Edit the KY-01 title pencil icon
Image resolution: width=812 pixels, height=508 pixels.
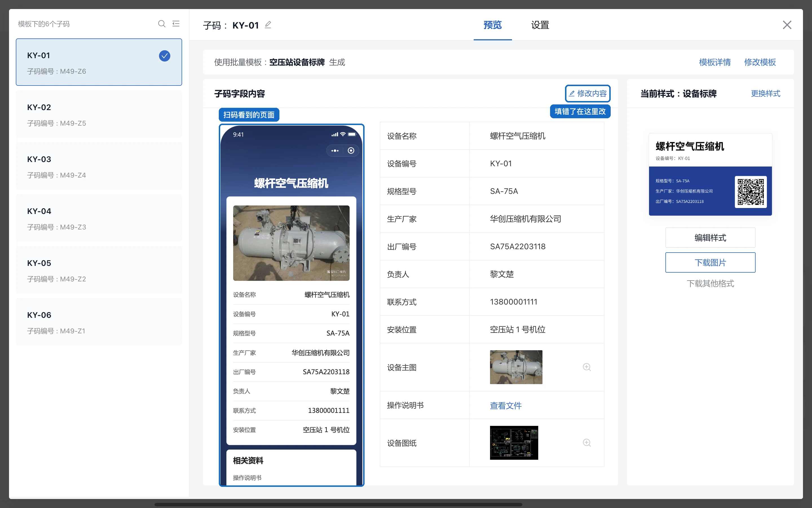(x=268, y=25)
